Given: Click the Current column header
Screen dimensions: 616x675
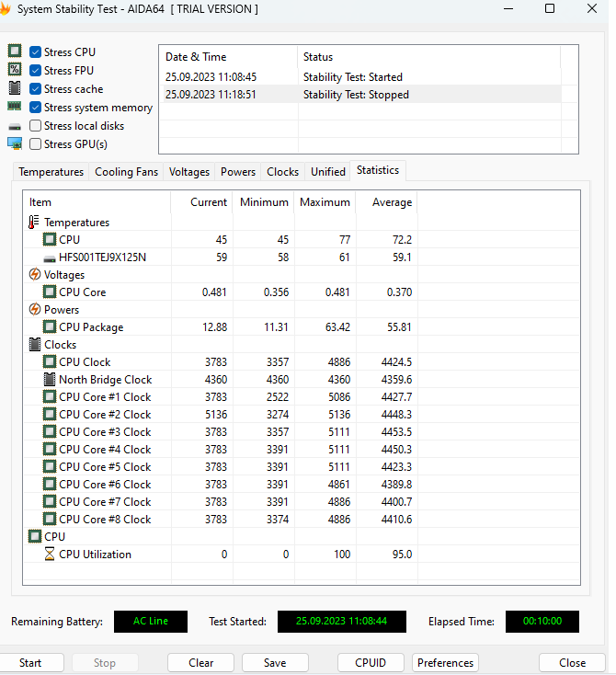Looking at the screenshot, I should click(x=202, y=202).
